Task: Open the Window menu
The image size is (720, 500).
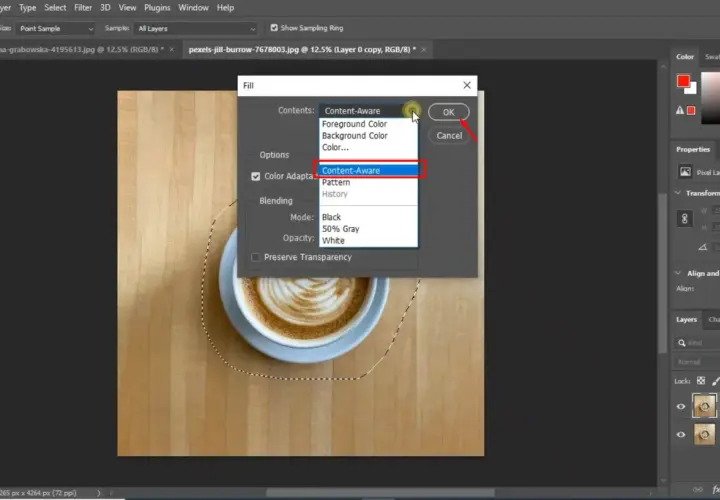Action: point(193,8)
